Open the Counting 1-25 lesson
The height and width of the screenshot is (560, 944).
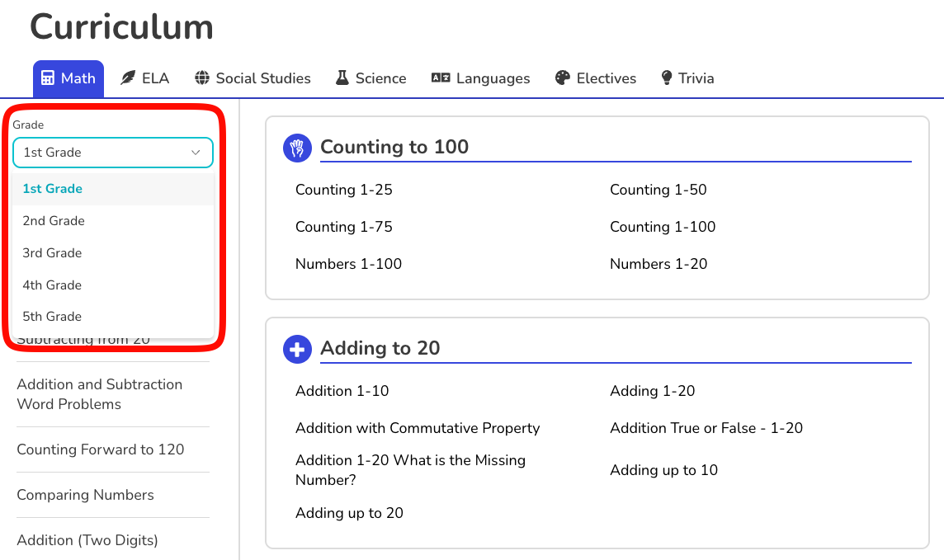(344, 190)
